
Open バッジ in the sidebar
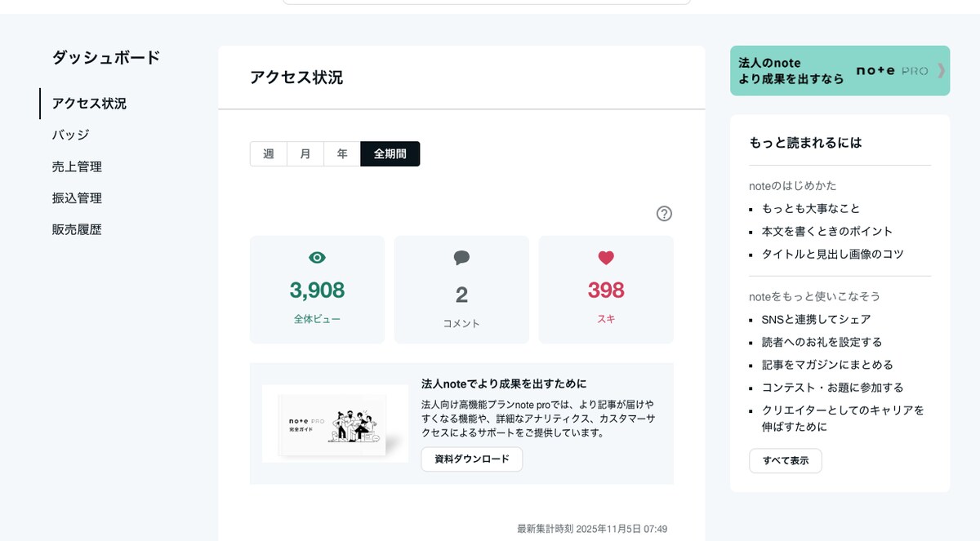pos(70,135)
